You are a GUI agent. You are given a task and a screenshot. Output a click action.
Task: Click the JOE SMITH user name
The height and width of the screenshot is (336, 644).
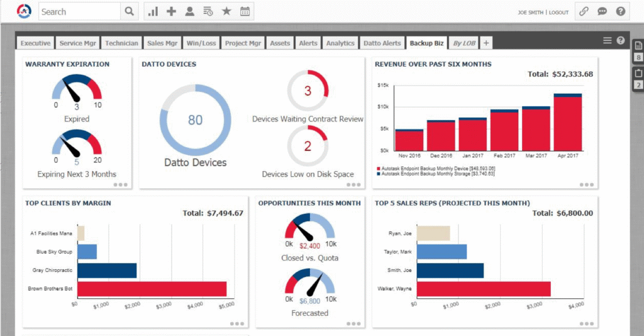(530, 13)
